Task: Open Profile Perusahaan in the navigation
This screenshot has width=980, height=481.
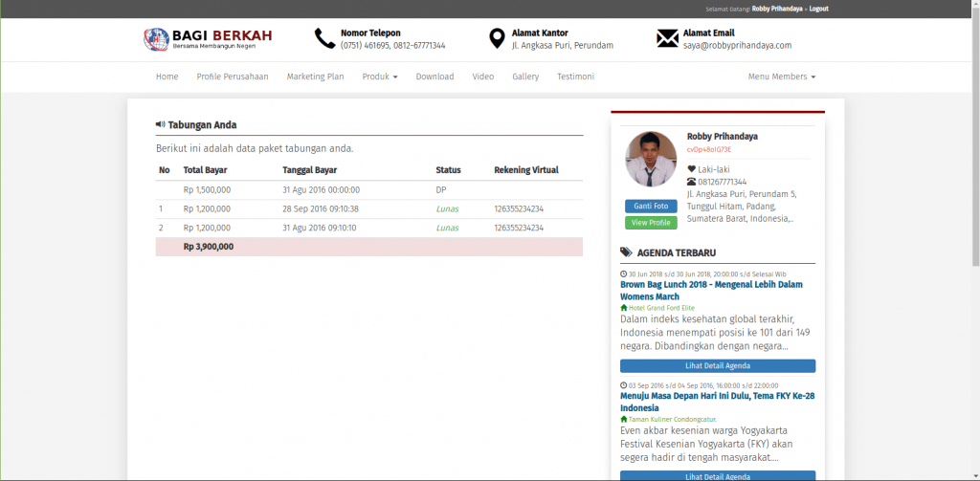Action: click(x=233, y=77)
